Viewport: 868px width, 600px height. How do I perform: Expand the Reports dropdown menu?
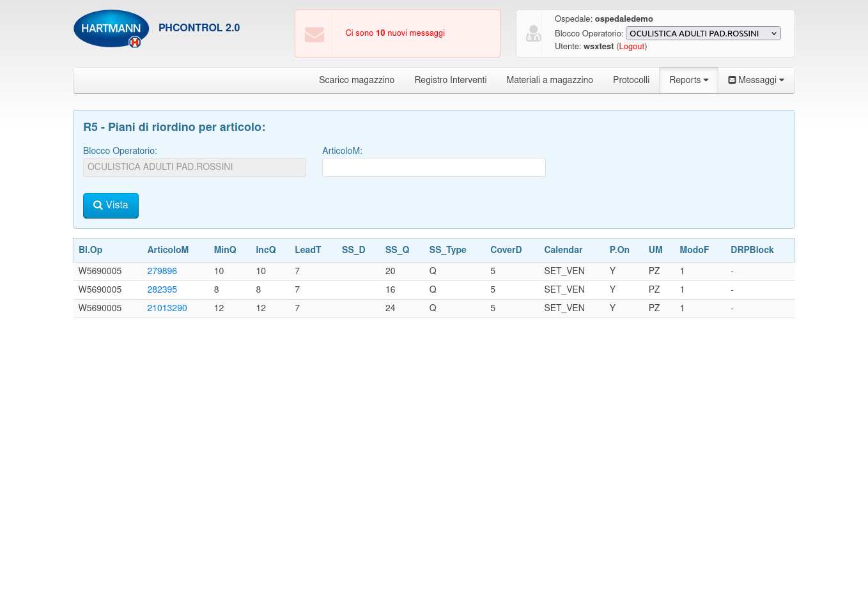pos(689,81)
